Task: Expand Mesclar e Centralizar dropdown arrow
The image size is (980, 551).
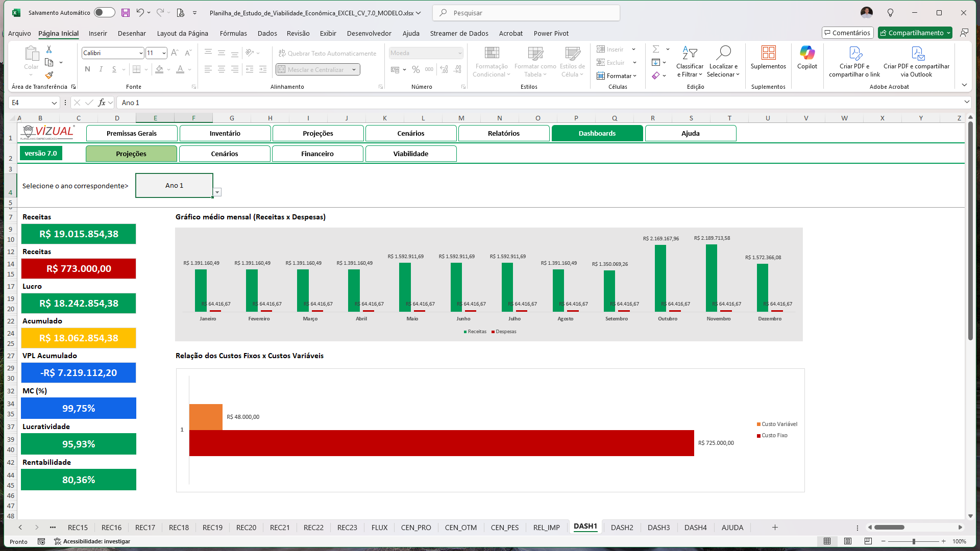Action: [x=354, y=69]
